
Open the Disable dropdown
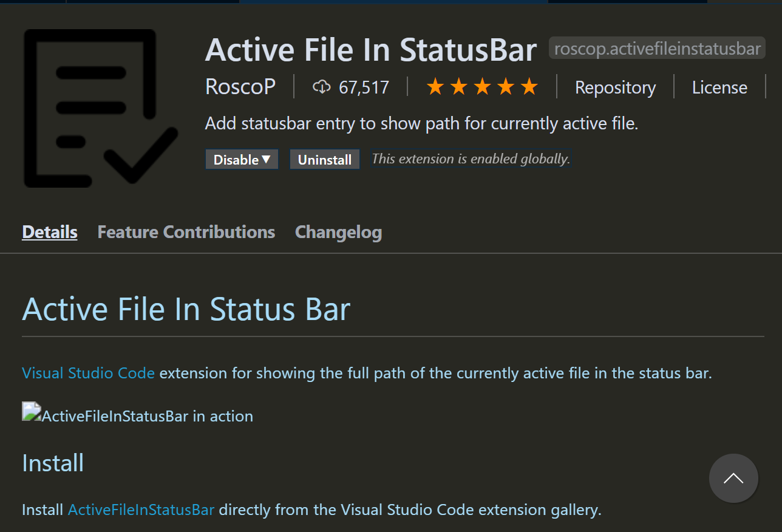click(x=242, y=160)
